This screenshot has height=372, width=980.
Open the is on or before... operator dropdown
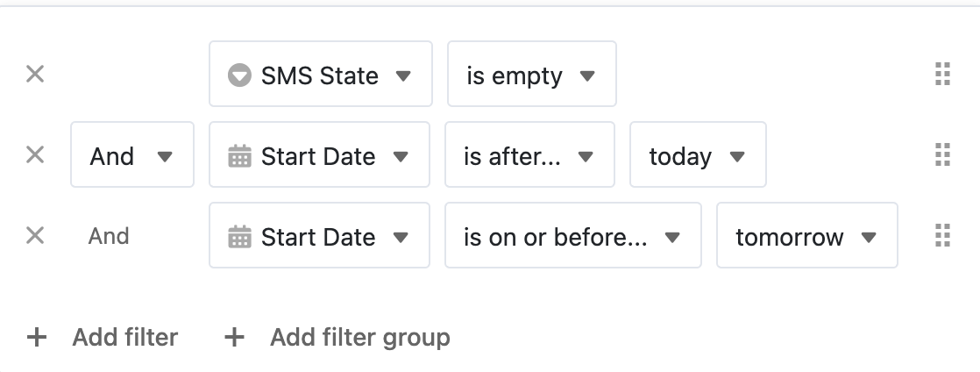573,235
